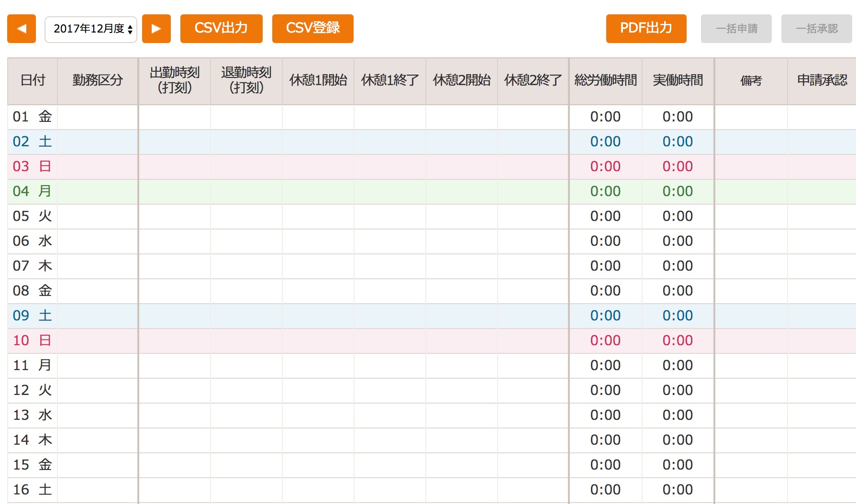856x504 pixels.
Task: Click 申請承認 cell for 08 金
Action: click(822, 291)
